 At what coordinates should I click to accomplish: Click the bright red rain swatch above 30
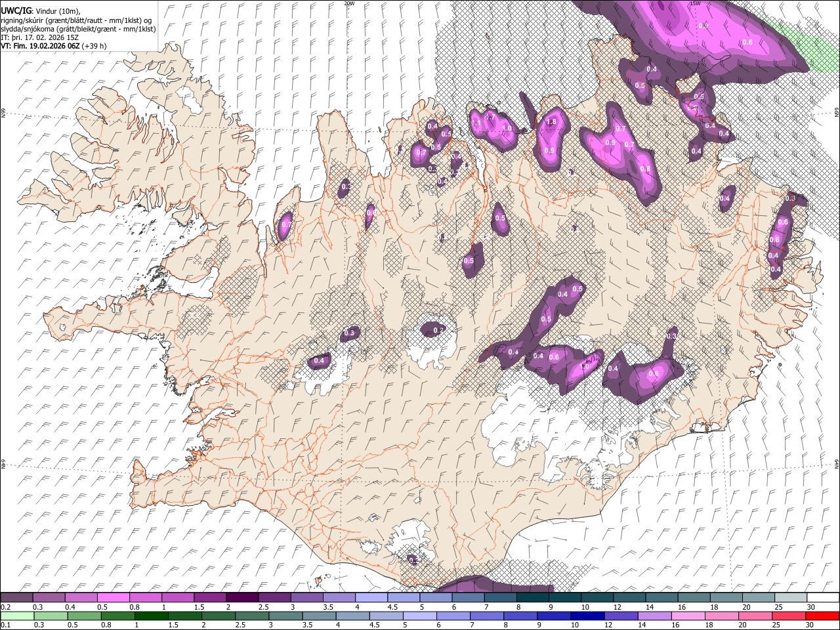822,616
